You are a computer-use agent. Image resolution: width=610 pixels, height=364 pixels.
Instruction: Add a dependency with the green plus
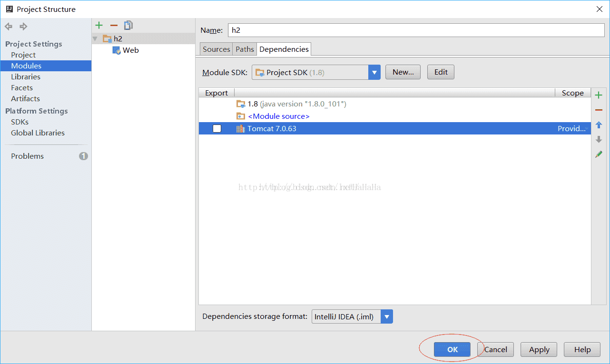(599, 95)
